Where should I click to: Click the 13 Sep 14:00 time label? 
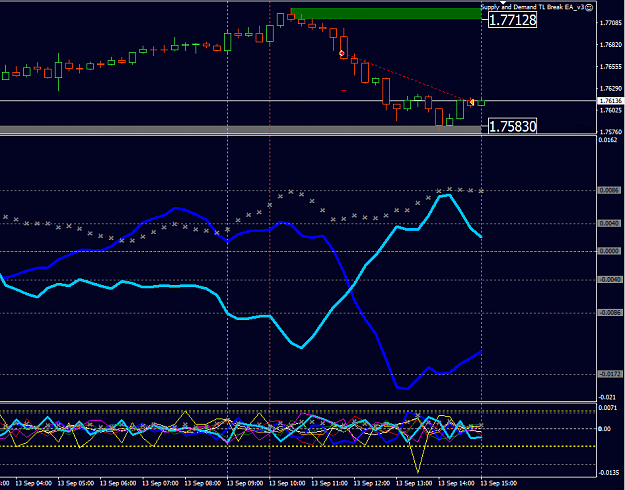(x=456, y=483)
